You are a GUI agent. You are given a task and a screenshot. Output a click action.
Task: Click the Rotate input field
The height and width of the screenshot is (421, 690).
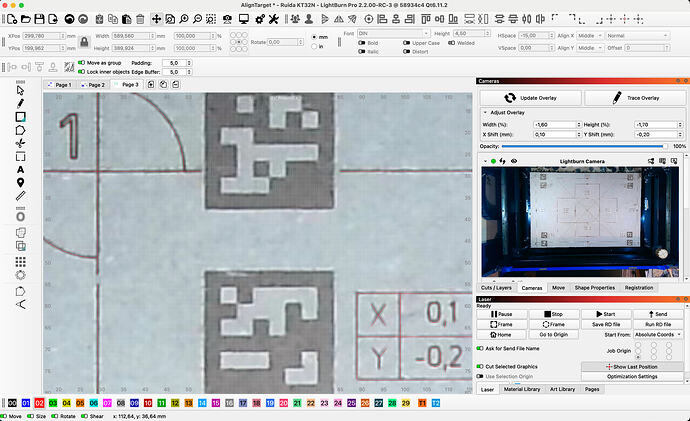(286, 42)
